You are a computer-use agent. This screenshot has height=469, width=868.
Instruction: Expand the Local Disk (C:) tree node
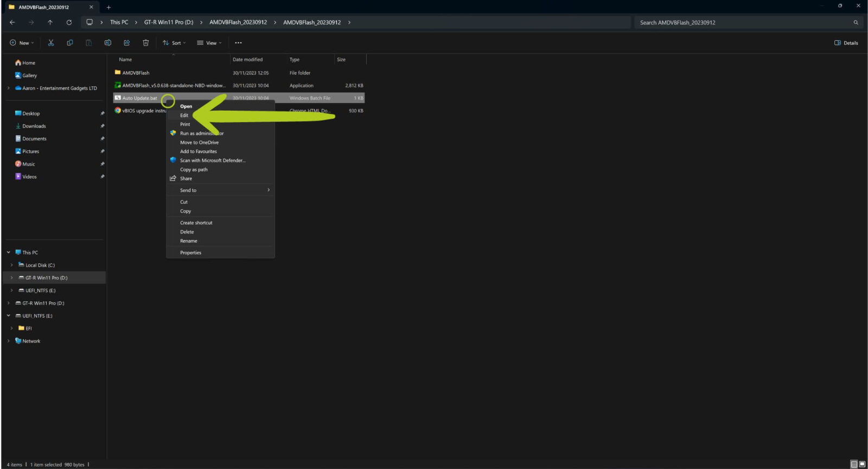[11, 265]
